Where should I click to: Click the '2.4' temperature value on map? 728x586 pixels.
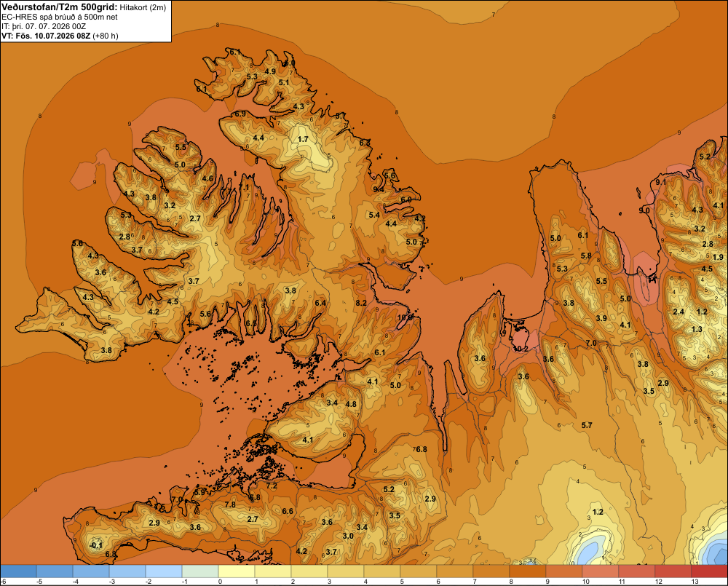678,312
